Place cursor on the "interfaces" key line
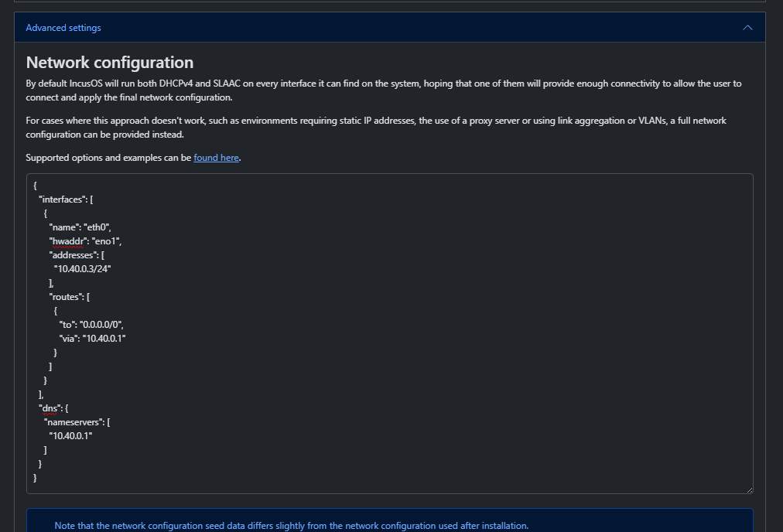783x532 pixels. [x=66, y=199]
